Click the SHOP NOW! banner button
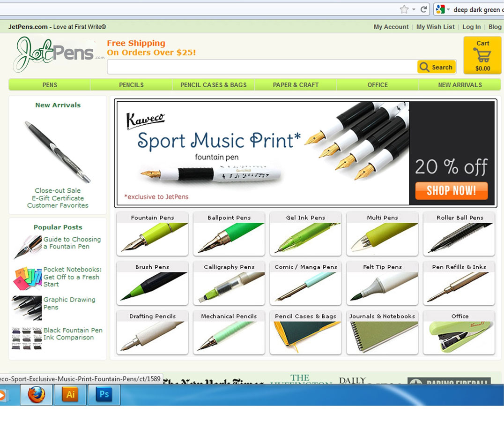Viewport: 504px width, 422px height. (451, 191)
